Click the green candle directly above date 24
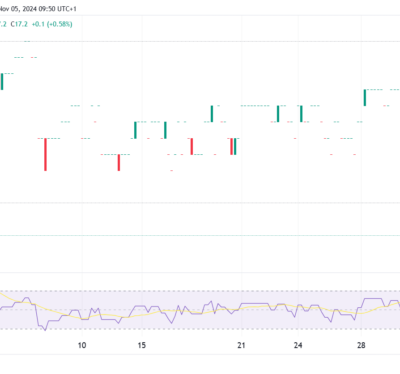400x374 pixels. tap(301, 114)
